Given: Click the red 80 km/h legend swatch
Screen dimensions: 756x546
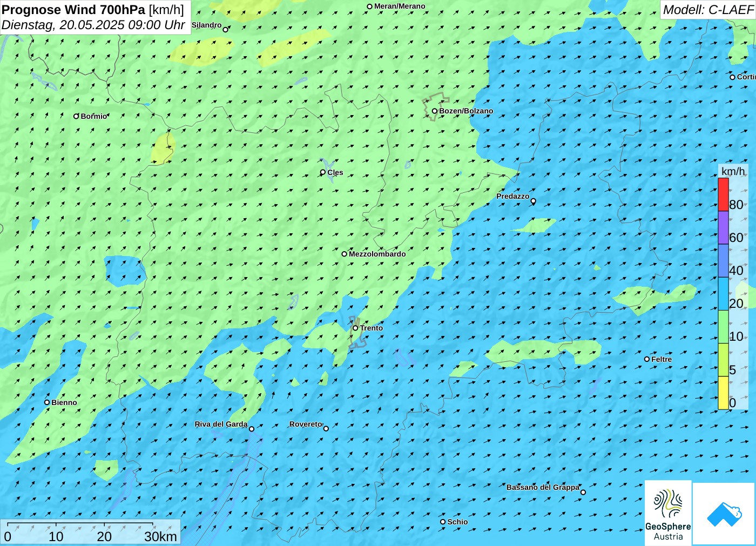Looking at the screenshot, I should coord(723,194).
